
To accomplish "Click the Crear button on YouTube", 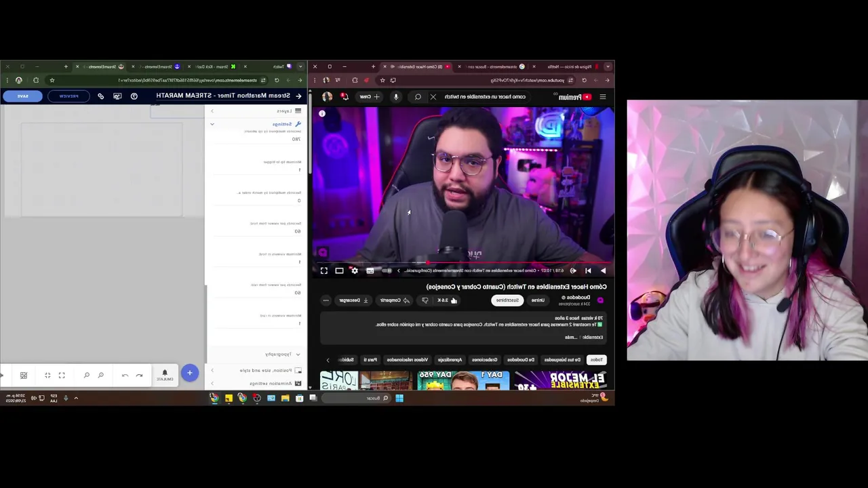I will pyautogui.click(x=370, y=97).
